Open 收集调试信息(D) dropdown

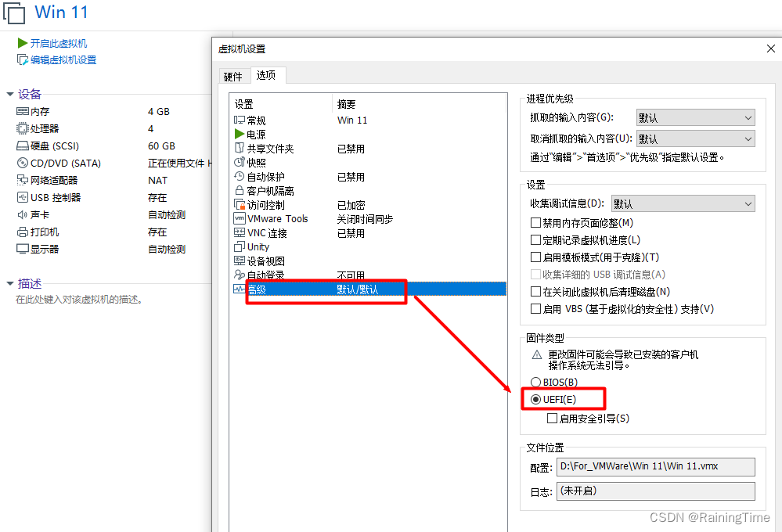683,203
